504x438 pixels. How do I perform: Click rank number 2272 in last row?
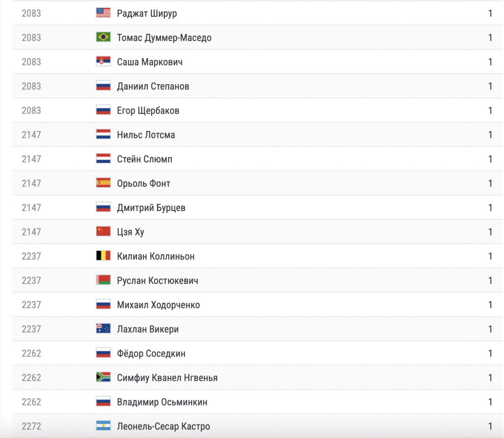pyautogui.click(x=31, y=426)
